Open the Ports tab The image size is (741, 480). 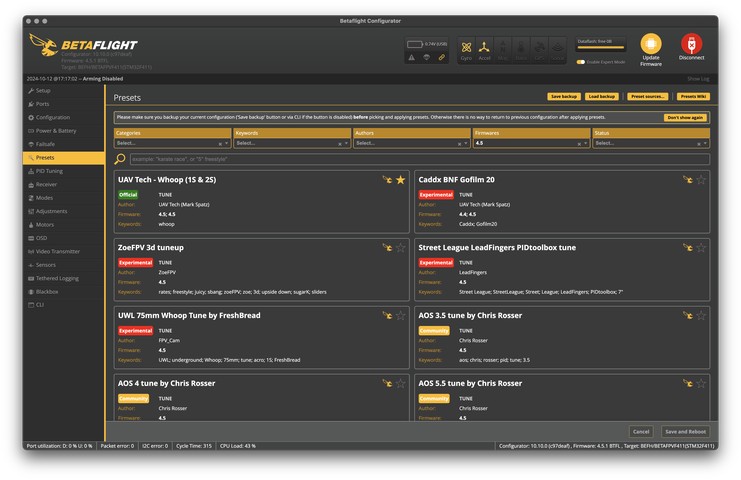tap(63, 104)
